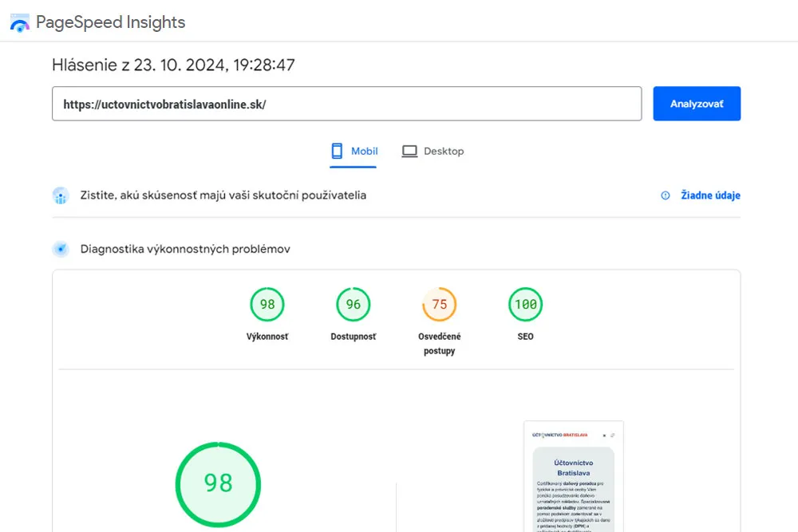Select the 98 Výkonnosť score gauge

pyautogui.click(x=267, y=304)
